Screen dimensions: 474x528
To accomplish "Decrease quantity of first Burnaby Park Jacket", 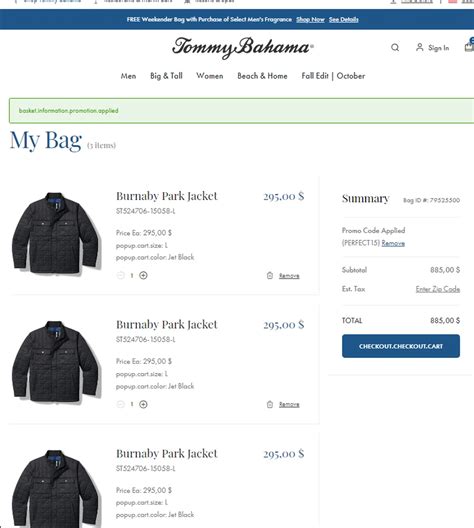I will [121, 275].
